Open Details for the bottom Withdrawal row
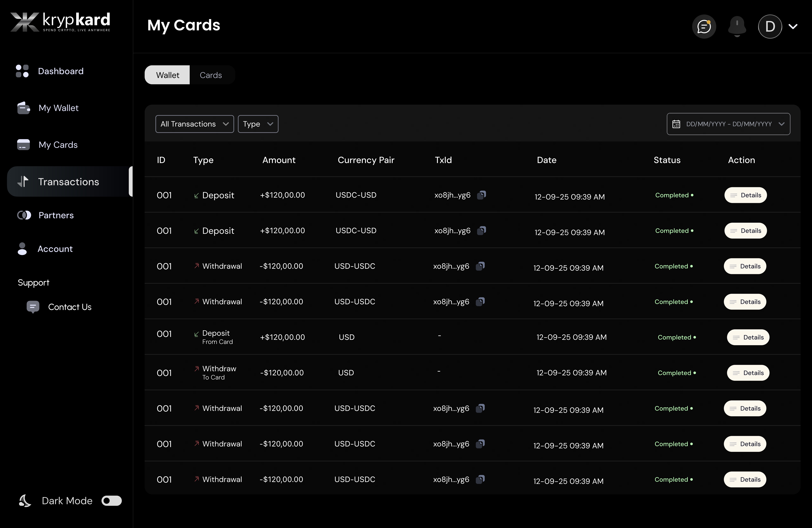 coord(745,480)
